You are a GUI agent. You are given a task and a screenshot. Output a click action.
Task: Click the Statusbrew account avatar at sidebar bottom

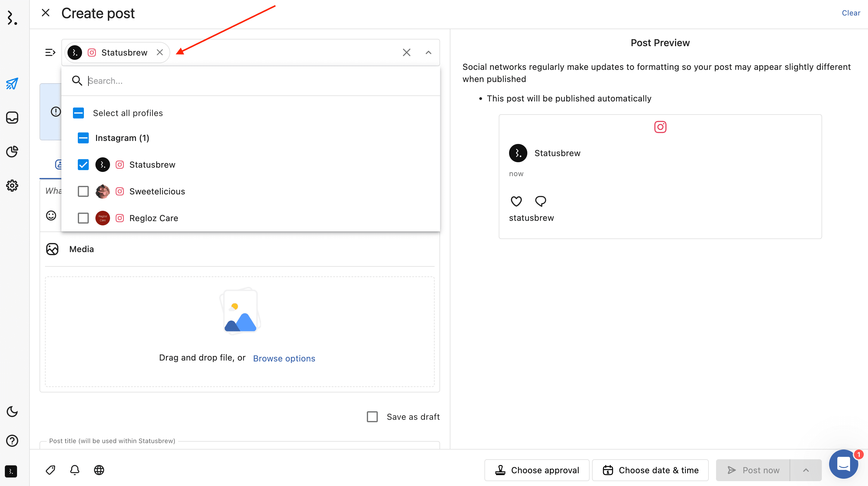click(x=11, y=471)
